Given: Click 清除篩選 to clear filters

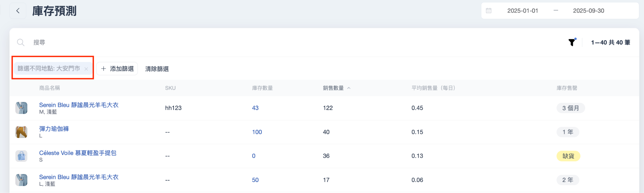Looking at the screenshot, I should [x=157, y=69].
